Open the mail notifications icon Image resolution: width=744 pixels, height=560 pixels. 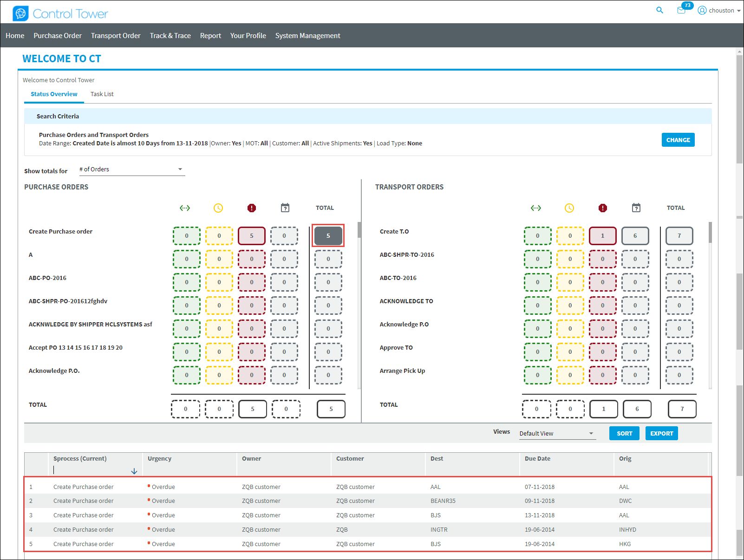(x=681, y=11)
